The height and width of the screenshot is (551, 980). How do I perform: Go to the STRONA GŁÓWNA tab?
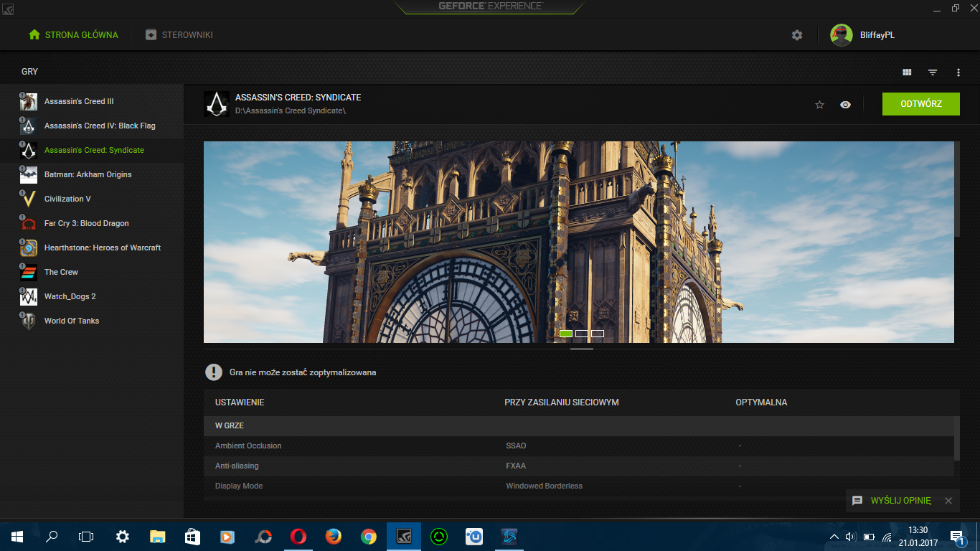coord(80,34)
